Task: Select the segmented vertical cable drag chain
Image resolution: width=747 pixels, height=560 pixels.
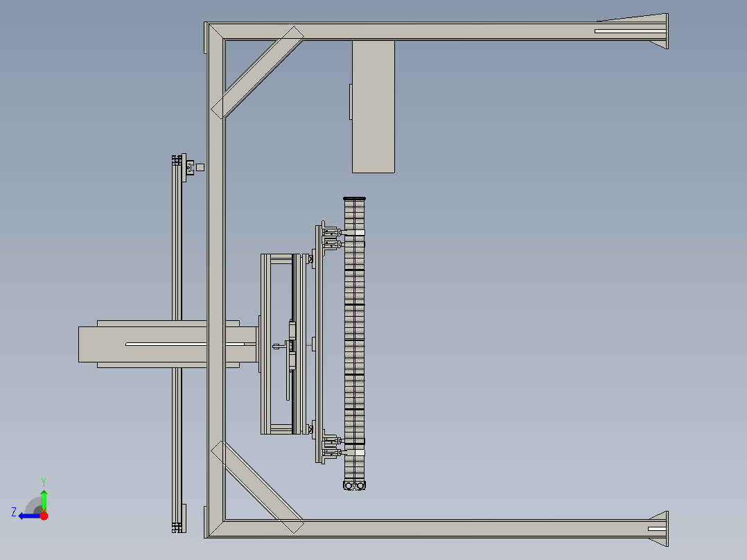Action: 355,343
